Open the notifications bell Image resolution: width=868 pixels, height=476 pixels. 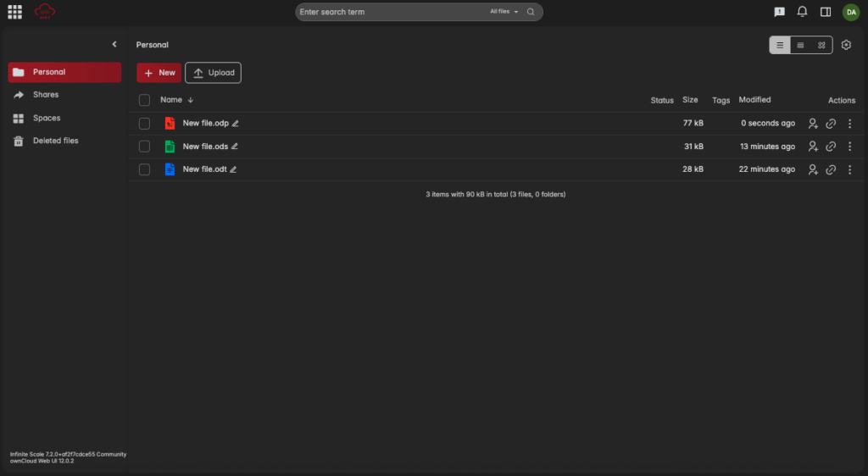tap(802, 12)
